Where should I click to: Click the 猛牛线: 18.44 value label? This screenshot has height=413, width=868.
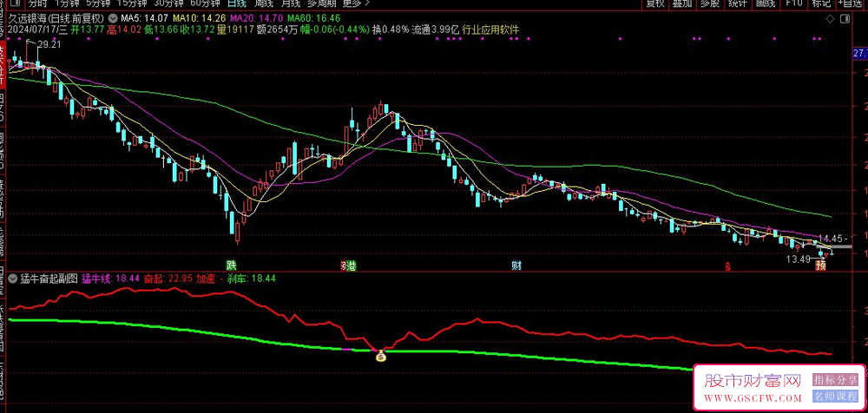[110, 279]
